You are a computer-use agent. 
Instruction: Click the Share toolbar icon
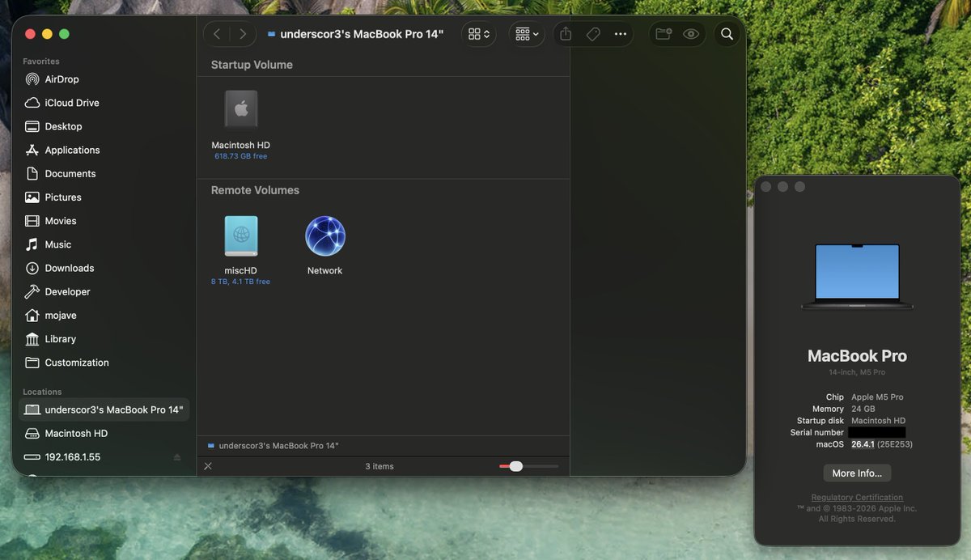(566, 34)
